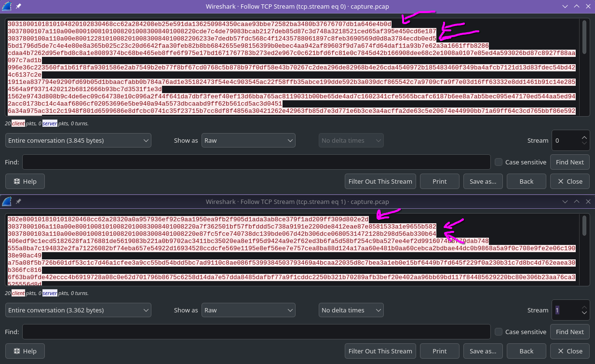Image resolution: width=595 pixels, height=364 pixels.
Task: Increment the Stream number in the stream 1 window
Action: (584, 307)
